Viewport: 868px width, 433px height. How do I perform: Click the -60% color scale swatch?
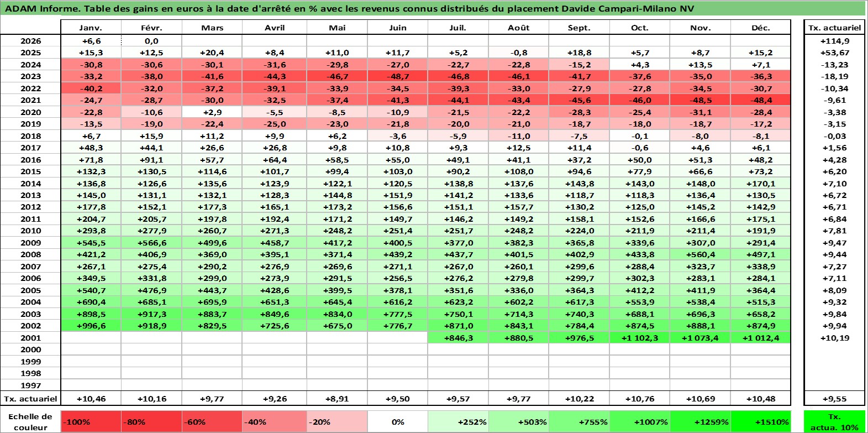[x=212, y=421]
